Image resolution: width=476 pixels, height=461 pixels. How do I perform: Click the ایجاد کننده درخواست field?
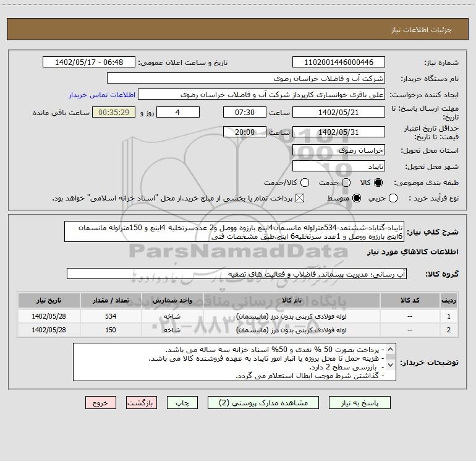(x=261, y=95)
